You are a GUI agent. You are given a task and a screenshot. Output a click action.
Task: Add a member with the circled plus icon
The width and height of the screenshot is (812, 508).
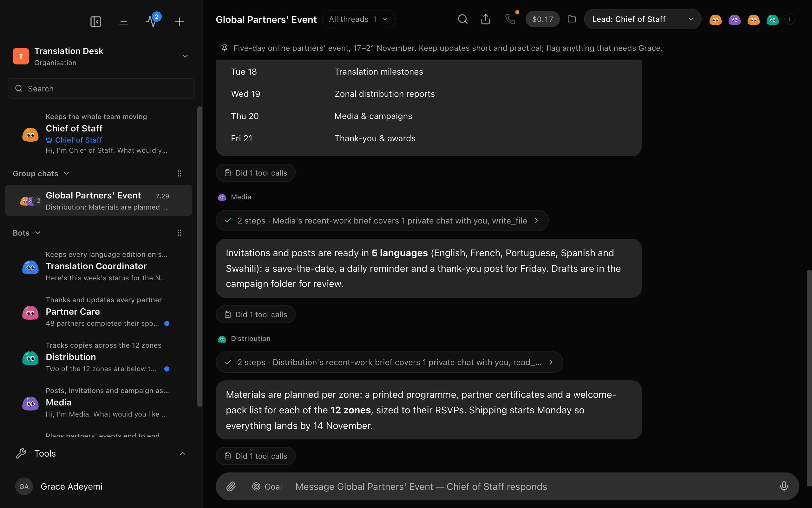(790, 19)
